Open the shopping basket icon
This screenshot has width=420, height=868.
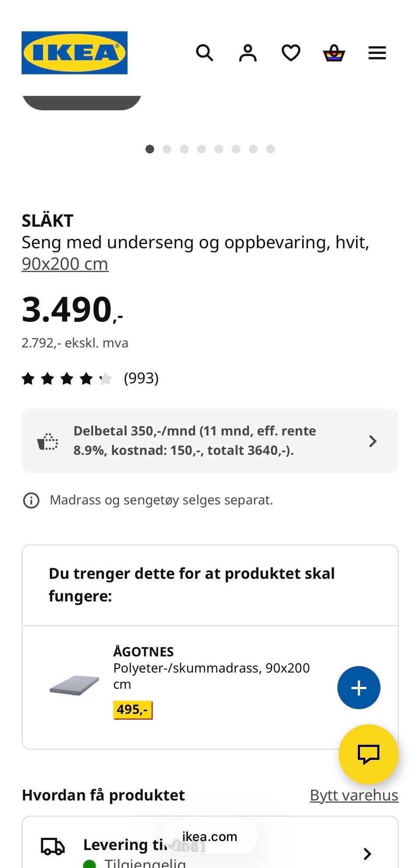pos(334,53)
